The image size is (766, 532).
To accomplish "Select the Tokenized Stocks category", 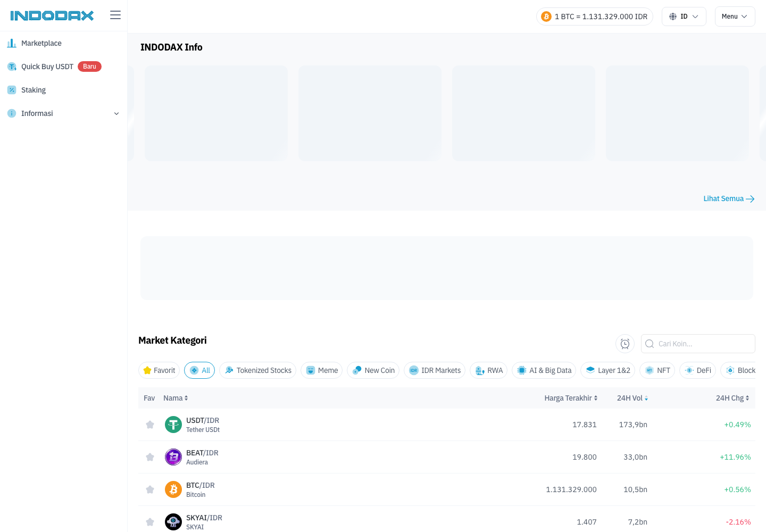I will (258, 370).
